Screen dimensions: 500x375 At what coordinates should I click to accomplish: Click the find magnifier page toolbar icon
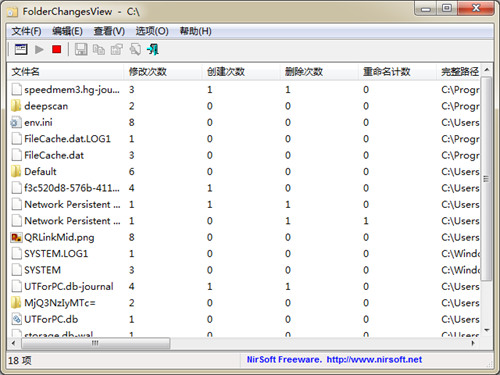pos(135,50)
